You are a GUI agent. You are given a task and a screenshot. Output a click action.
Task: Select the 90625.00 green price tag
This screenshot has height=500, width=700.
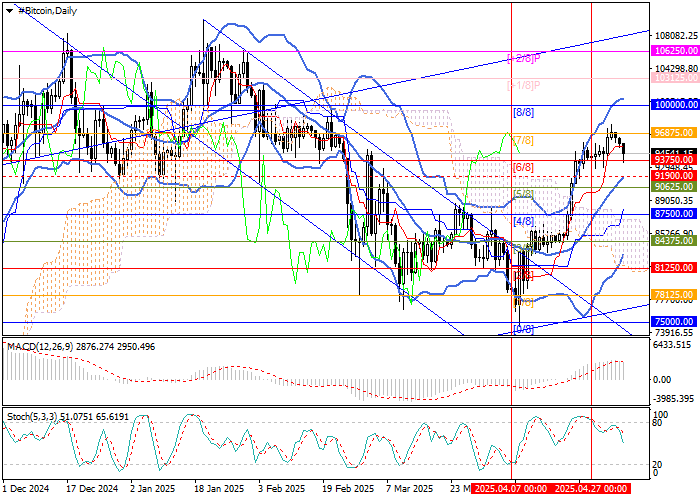coord(671,187)
